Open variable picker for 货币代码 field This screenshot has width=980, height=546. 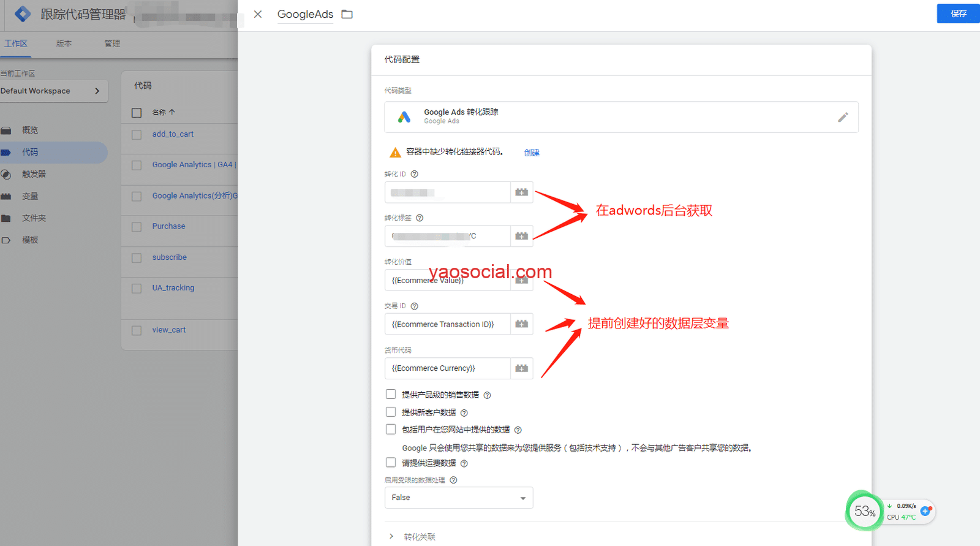coord(521,368)
